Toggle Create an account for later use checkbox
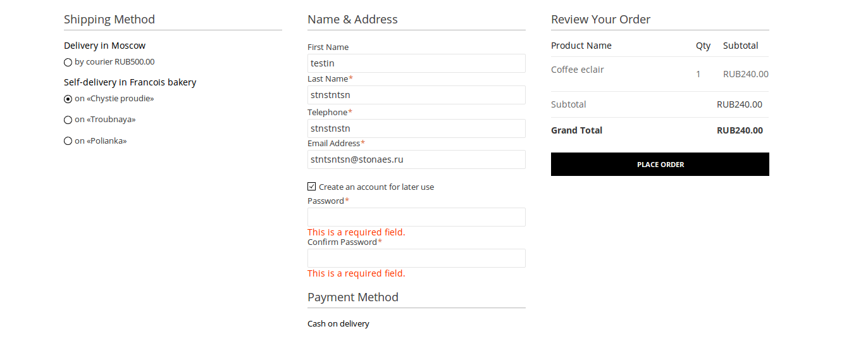Screen dimensions: 868x343 click(x=311, y=187)
